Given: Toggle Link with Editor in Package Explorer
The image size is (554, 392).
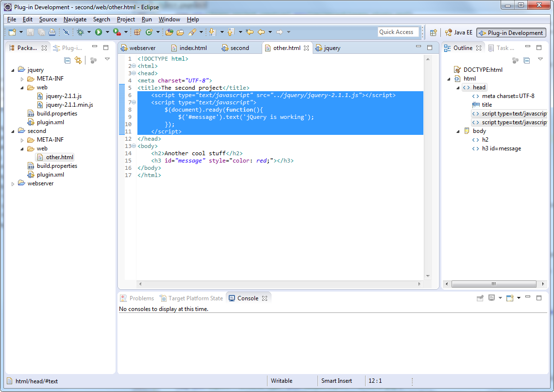Looking at the screenshot, I should pos(78,60).
